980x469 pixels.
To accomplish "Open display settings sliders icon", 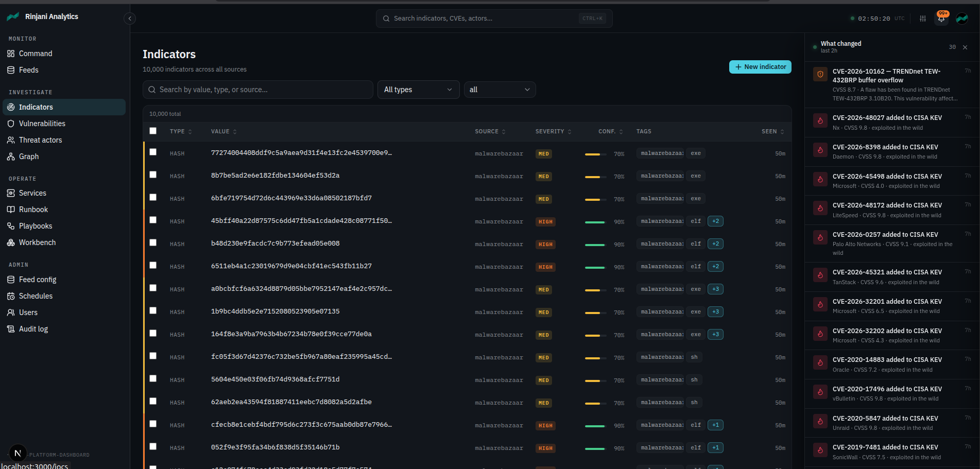I will (923, 19).
